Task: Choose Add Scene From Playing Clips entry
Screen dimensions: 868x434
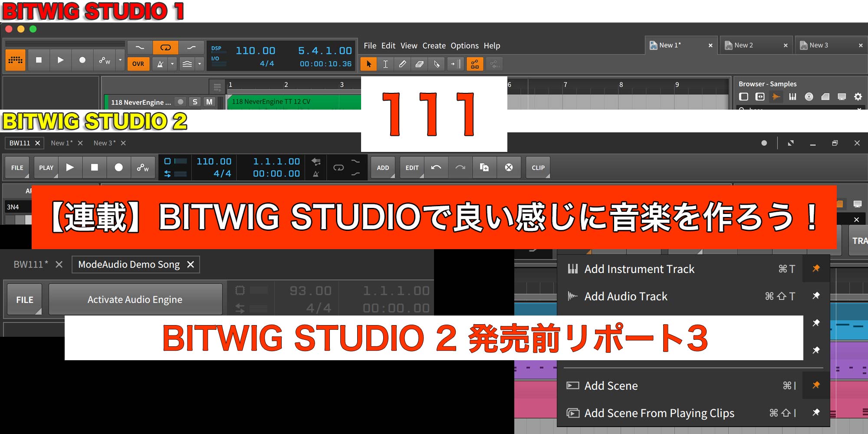Action: [680, 413]
